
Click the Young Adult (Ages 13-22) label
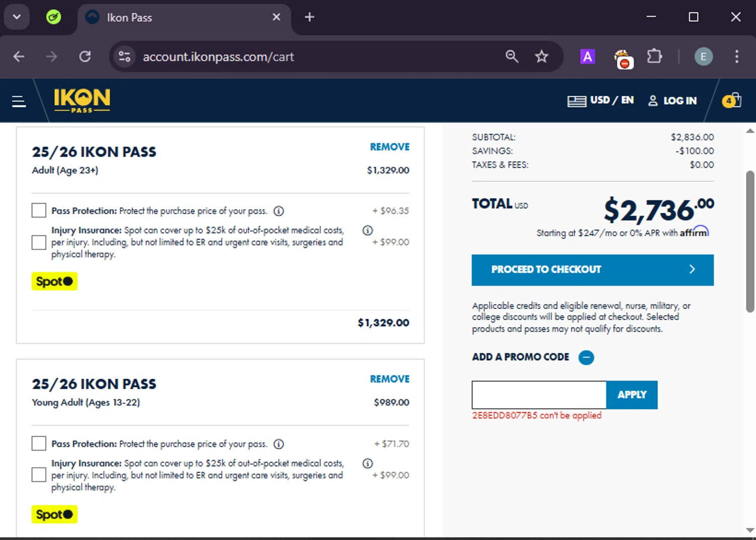(86, 402)
